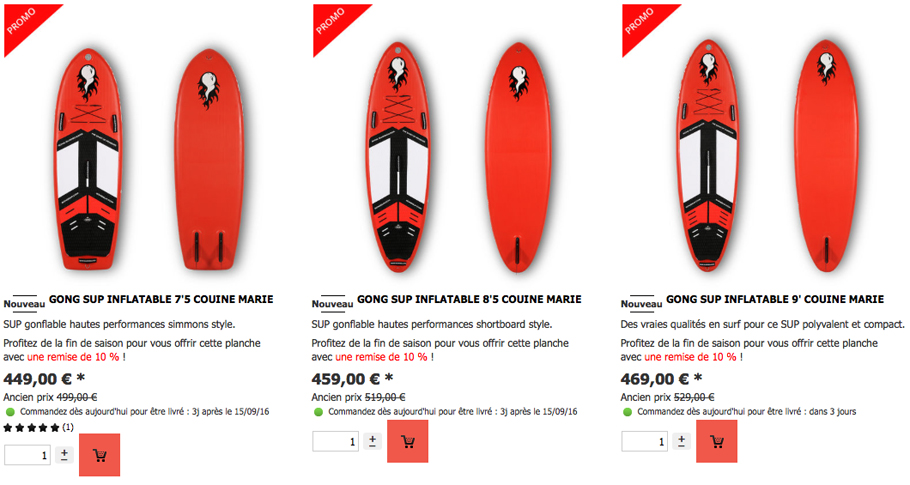
Task: Open the GONG SUP INFLATABLE 7'5 COUINE MARIE title
Action: (x=161, y=299)
